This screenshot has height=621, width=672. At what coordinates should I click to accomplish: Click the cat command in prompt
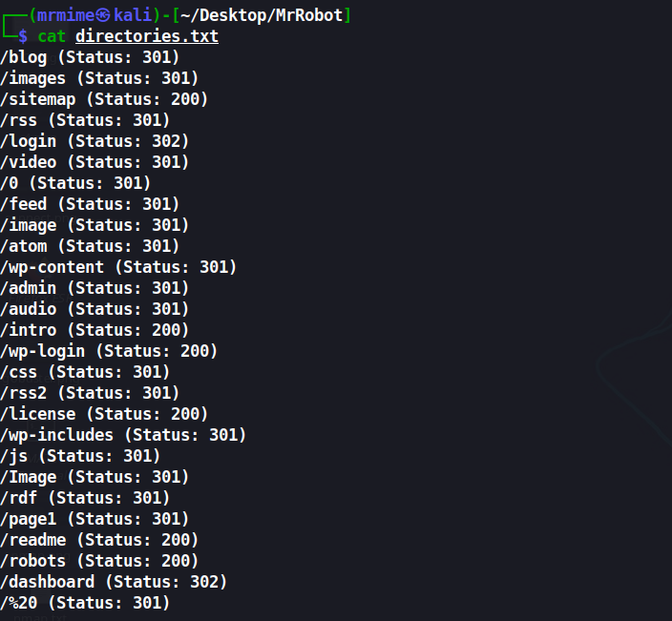[52, 36]
